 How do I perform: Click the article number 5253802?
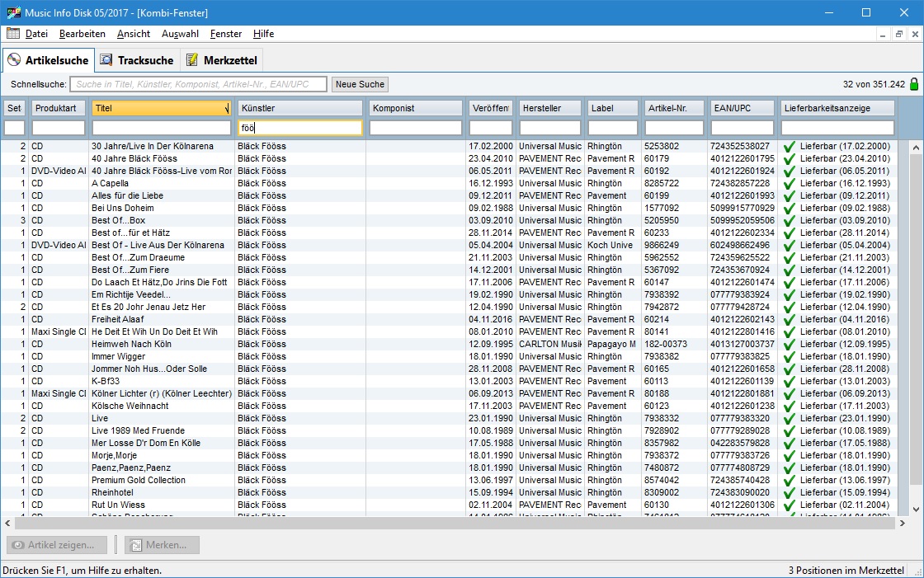click(661, 146)
